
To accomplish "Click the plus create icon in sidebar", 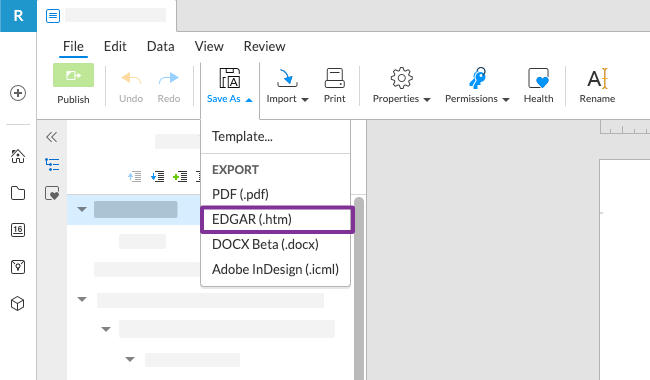I will [x=18, y=93].
